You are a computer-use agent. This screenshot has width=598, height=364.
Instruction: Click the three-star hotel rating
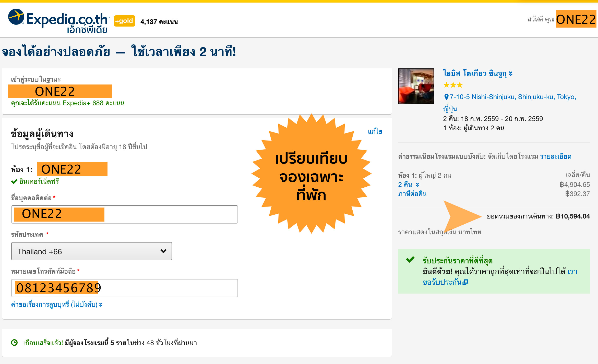[453, 85]
